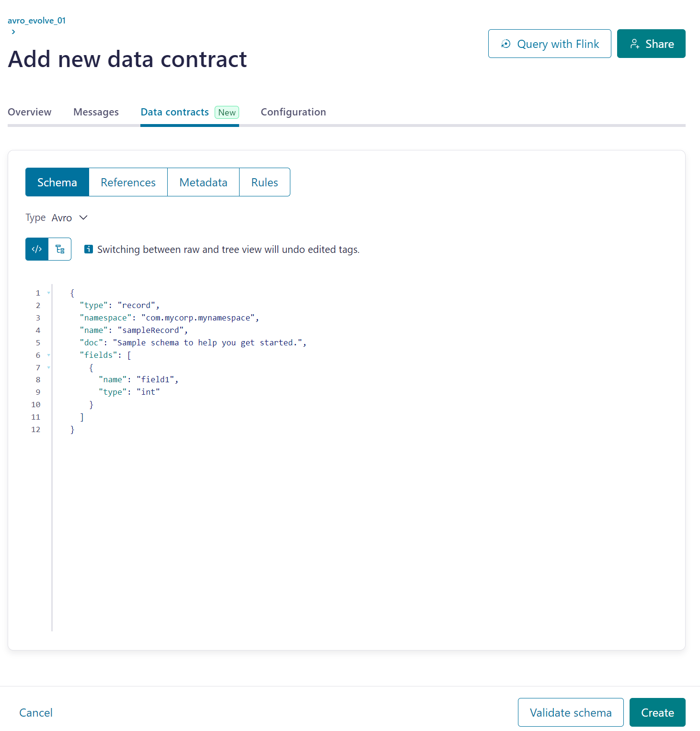Go to the Configuration tab
700x731 pixels.
tap(293, 112)
